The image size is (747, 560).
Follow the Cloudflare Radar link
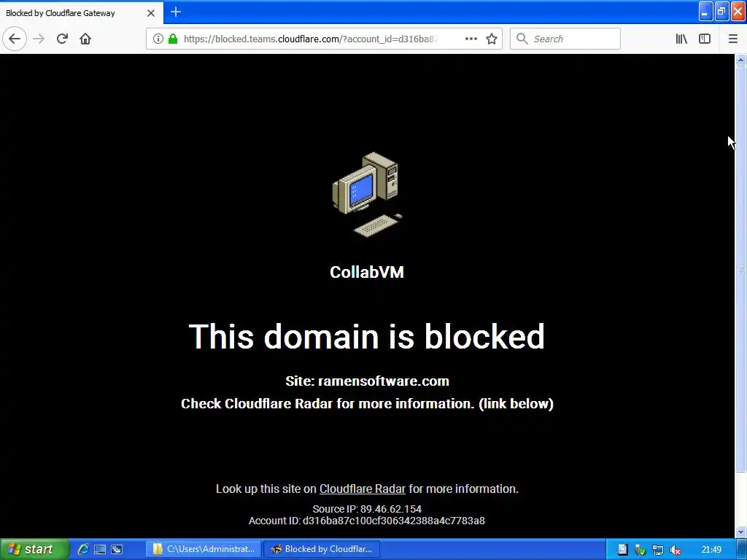tap(362, 489)
